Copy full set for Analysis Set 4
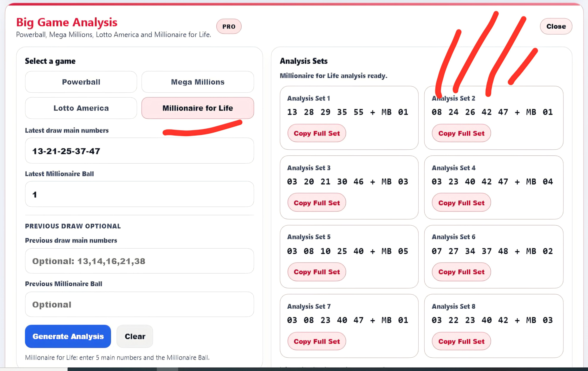Viewport: 588px width, 371px height. click(x=461, y=203)
